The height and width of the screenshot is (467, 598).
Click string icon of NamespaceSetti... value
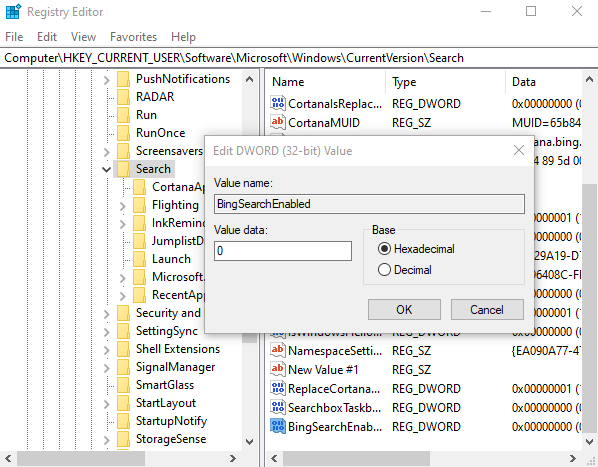click(278, 350)
